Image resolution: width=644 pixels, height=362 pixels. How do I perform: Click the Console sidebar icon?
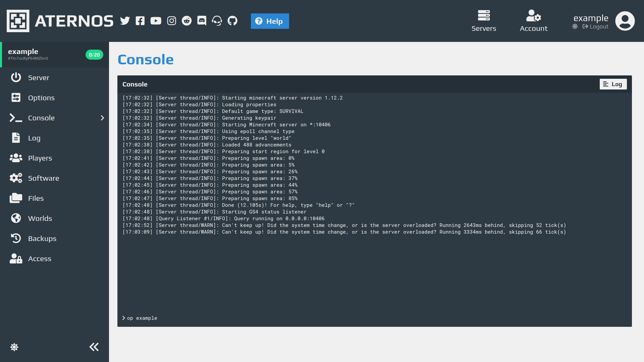pos(15,118)
